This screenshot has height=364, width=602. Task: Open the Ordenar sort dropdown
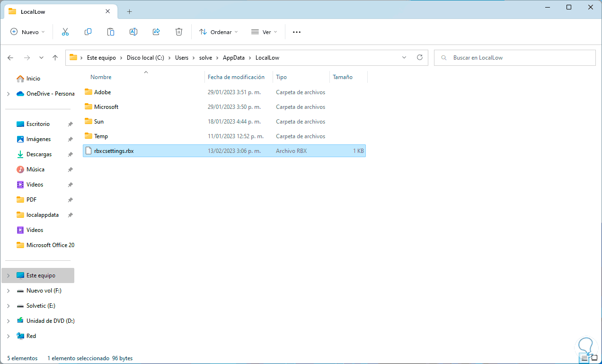click(219, 32)
